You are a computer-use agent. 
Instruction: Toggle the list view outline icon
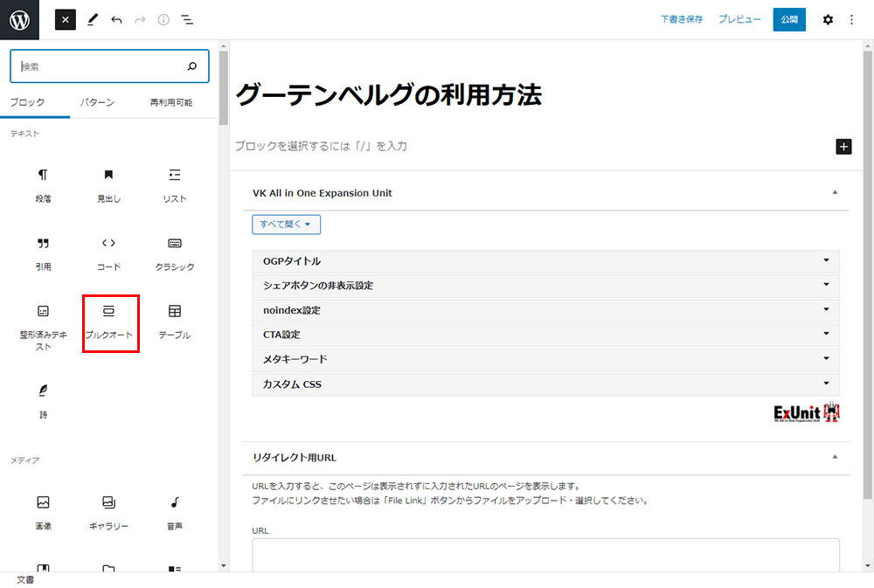click(187, 19)
